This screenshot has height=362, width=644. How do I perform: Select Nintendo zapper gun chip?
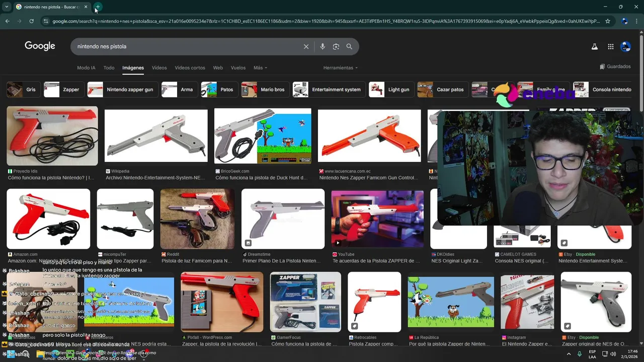pos(122,89)
